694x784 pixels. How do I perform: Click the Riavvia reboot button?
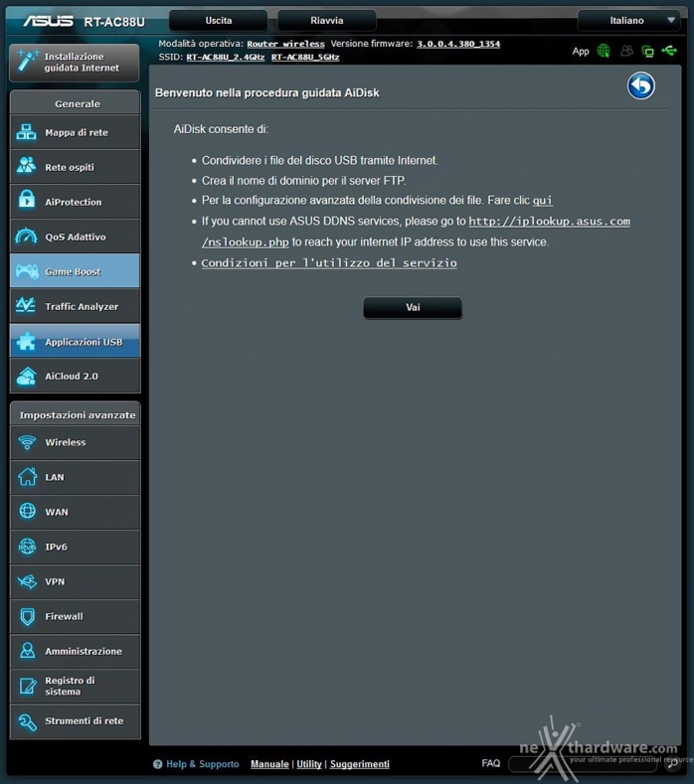[x=327, y=21]
